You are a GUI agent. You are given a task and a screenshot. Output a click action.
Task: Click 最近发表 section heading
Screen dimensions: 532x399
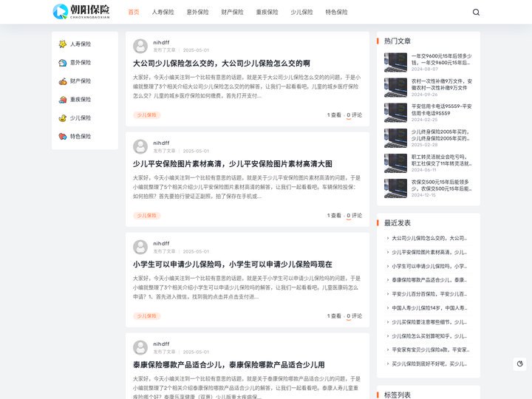[x=398, y=223]
